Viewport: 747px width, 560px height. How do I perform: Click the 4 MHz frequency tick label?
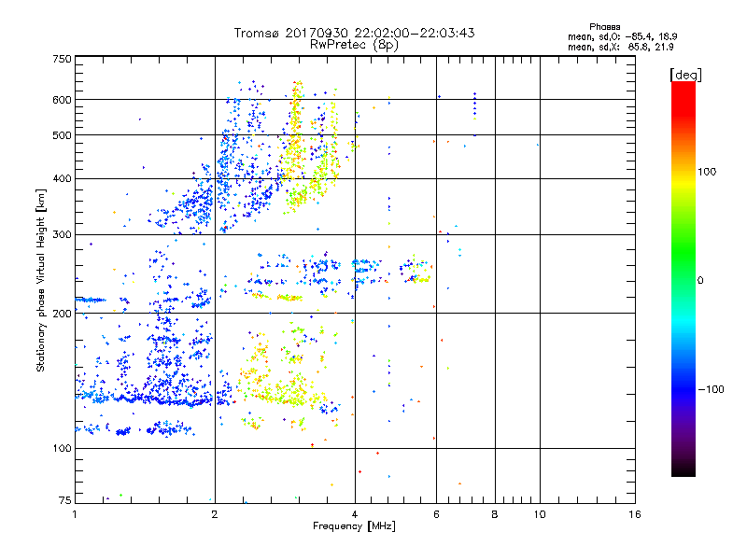click(355, 514)
